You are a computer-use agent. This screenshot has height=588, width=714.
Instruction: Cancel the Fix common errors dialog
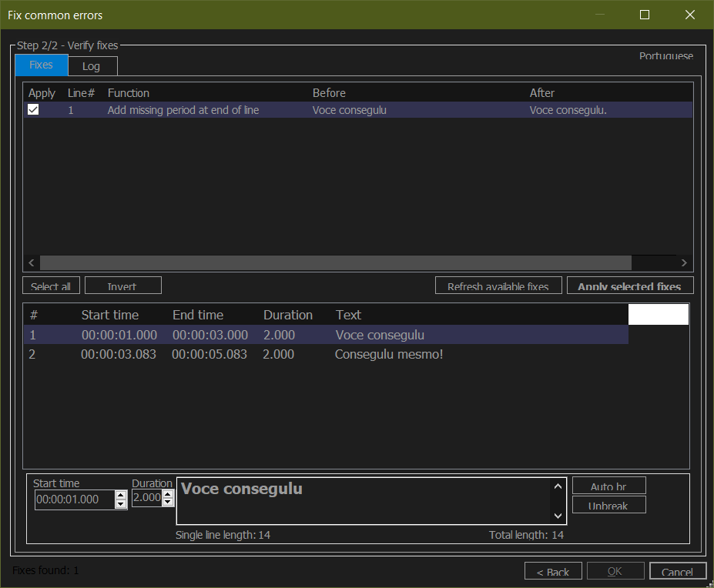click(x=677, y=571)
